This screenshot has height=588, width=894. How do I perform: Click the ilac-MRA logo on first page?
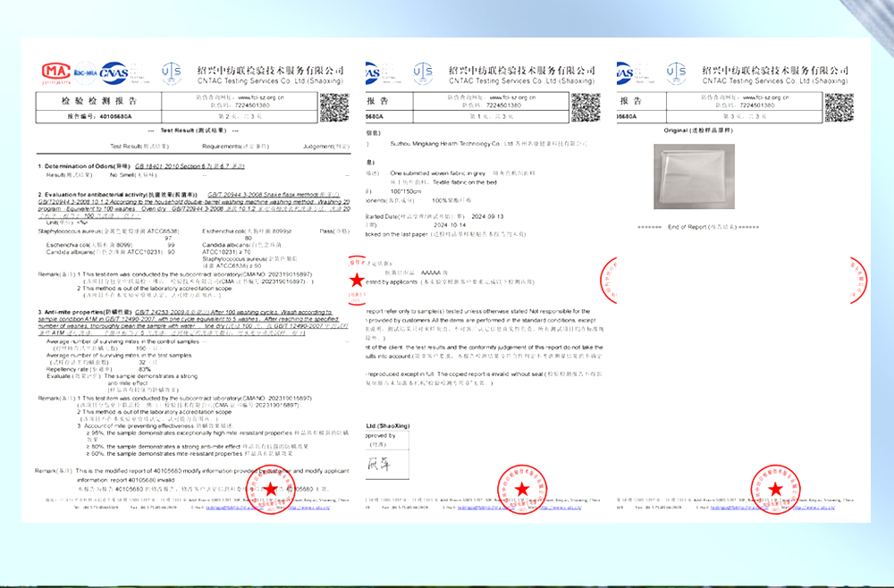[x=85, y=71]
